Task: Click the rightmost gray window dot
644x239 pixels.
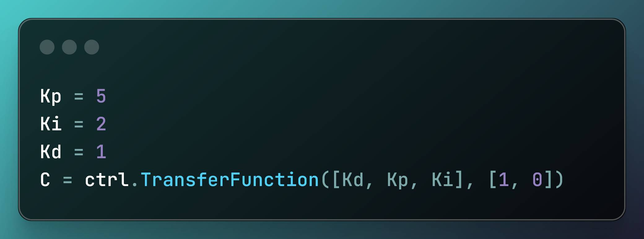Action: tap(92, 47)
